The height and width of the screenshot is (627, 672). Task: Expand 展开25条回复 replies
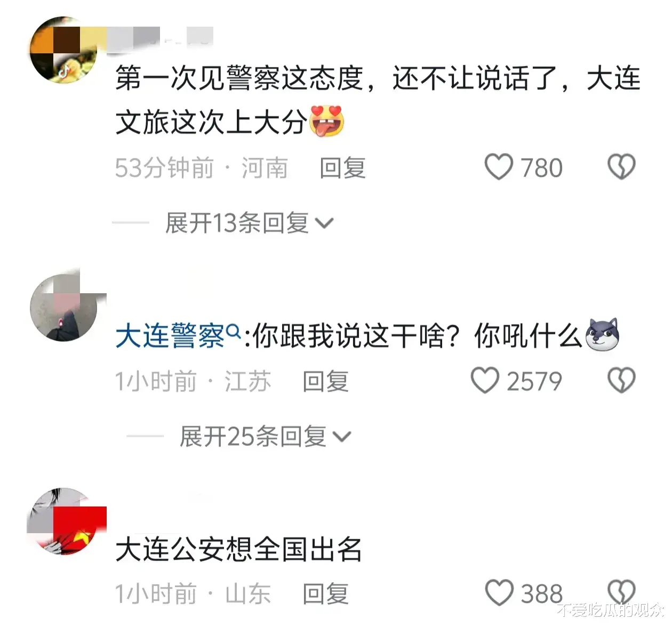point(265,437)
